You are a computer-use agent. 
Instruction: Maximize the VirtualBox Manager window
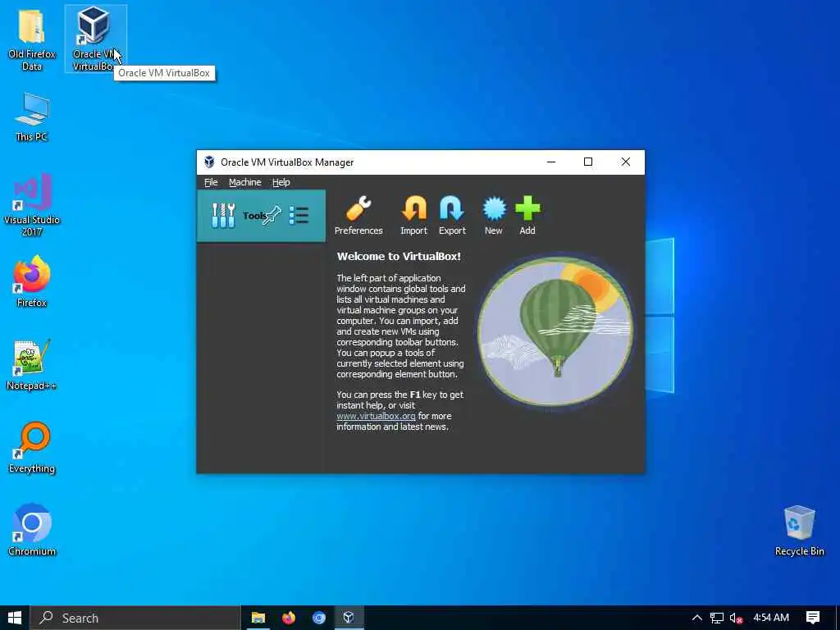587,162
